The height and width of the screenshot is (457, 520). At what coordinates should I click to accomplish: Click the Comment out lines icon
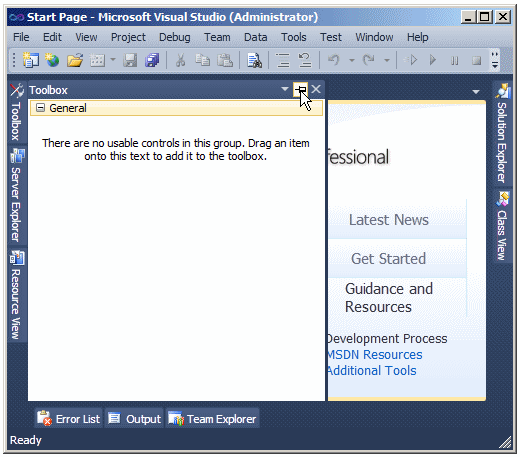[283, 60]
